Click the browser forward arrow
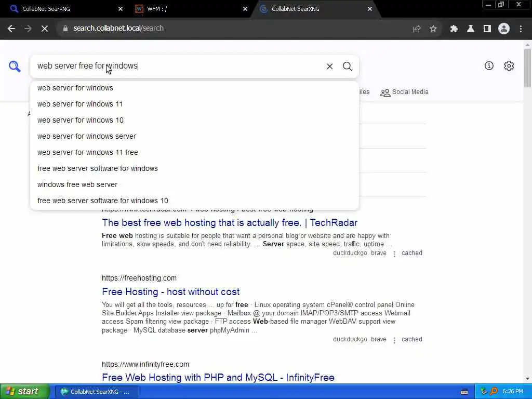This screenshot has height=399, width=532. click(28, 29)
